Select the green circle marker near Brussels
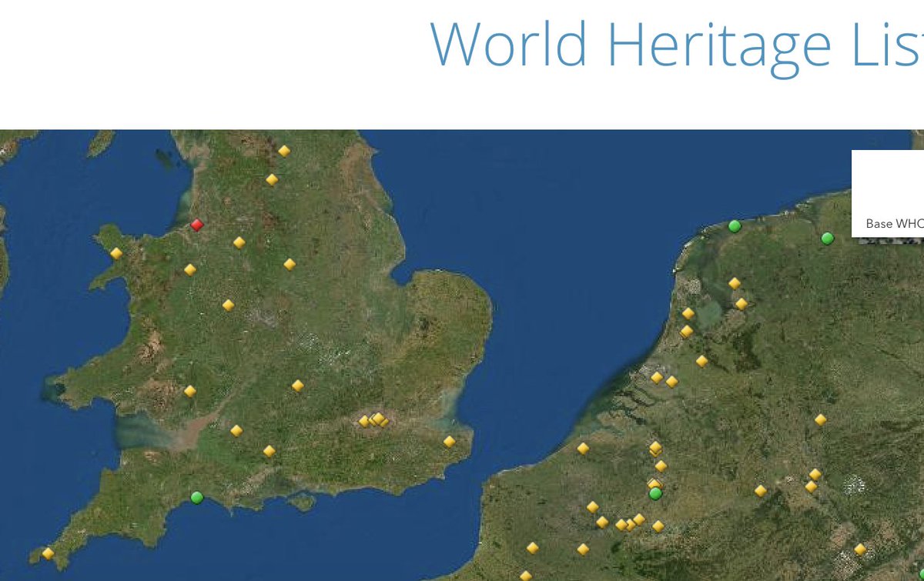The height and width of the screenshot is (581, 924). (655, 493)
